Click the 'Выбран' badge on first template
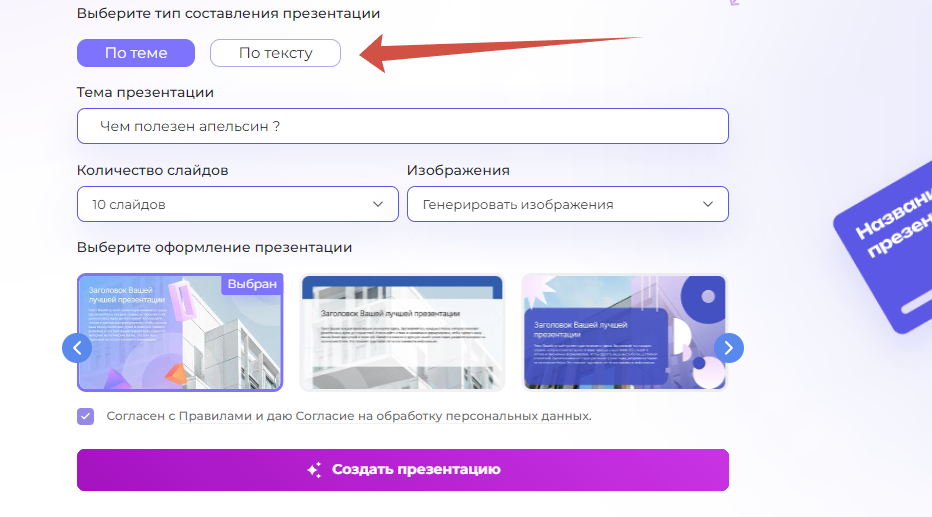The width and height of the screenshot is (932, 517). (252, 284)
